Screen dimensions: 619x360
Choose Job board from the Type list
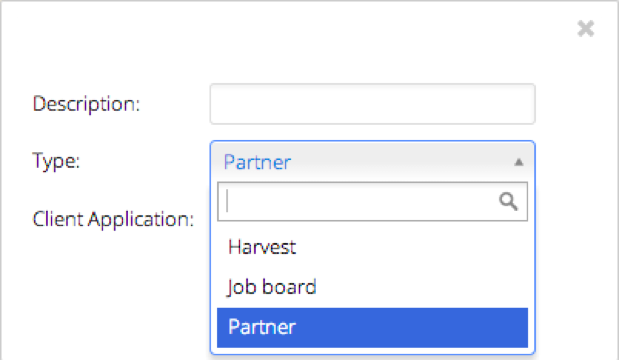[x=372, y=287]
